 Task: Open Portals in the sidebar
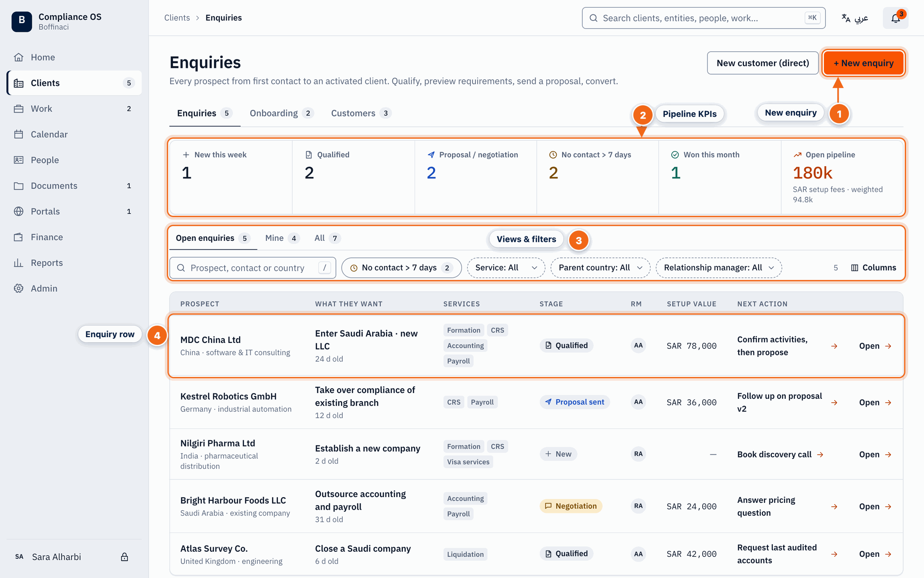pyautogui.click(x=74, y=212)
